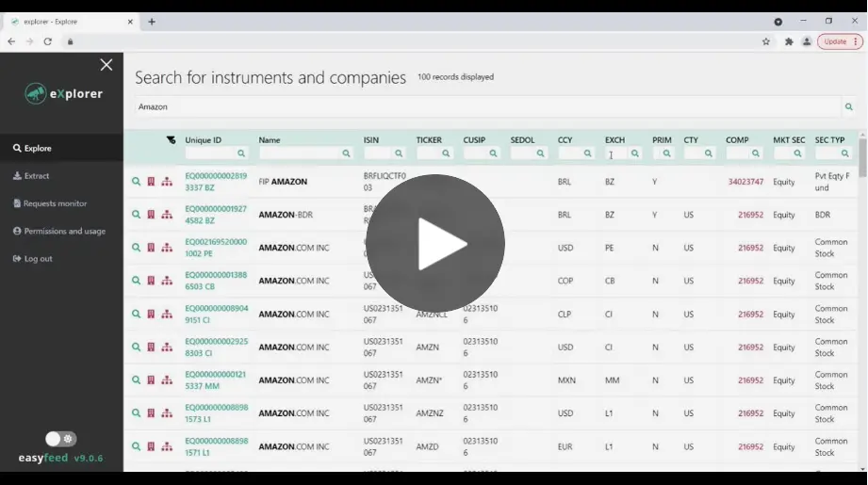The image size is (868, 485).
Task: Open the browser profile avatar icon
Action: (x=807, y=41)
